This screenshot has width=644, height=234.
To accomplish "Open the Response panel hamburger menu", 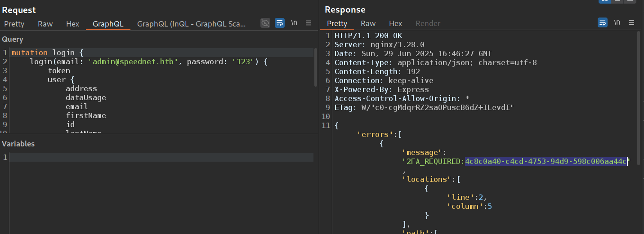I will [x=631, y=22].
